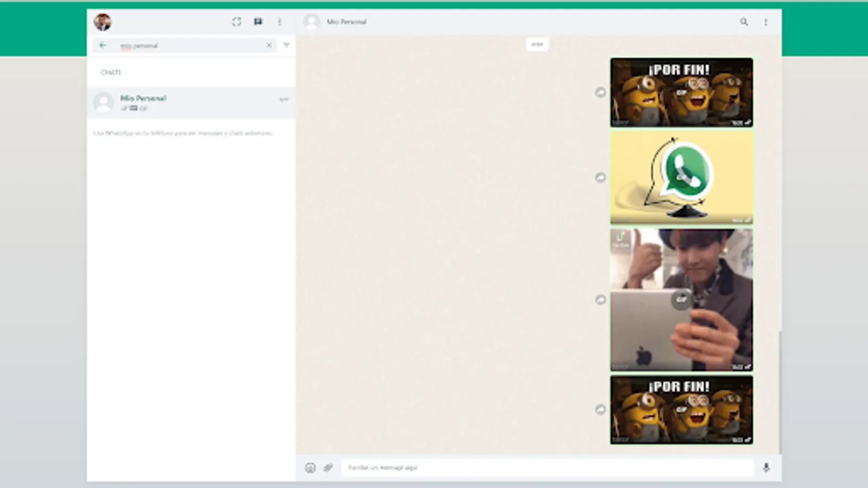Open the bottom ¡POR FIN! Minions GIF
Image resolution: width=868 pixels, height=488 pixels.
(x=681, y=410)
